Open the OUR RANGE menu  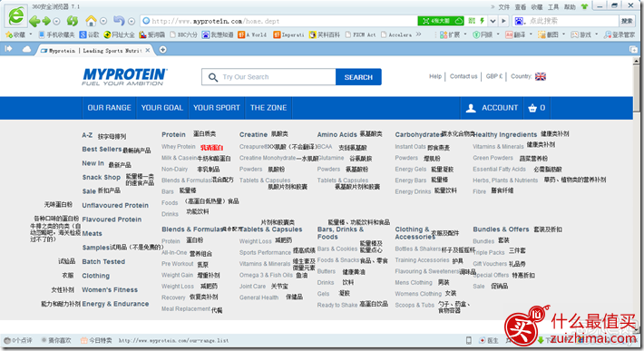[109, 108]
